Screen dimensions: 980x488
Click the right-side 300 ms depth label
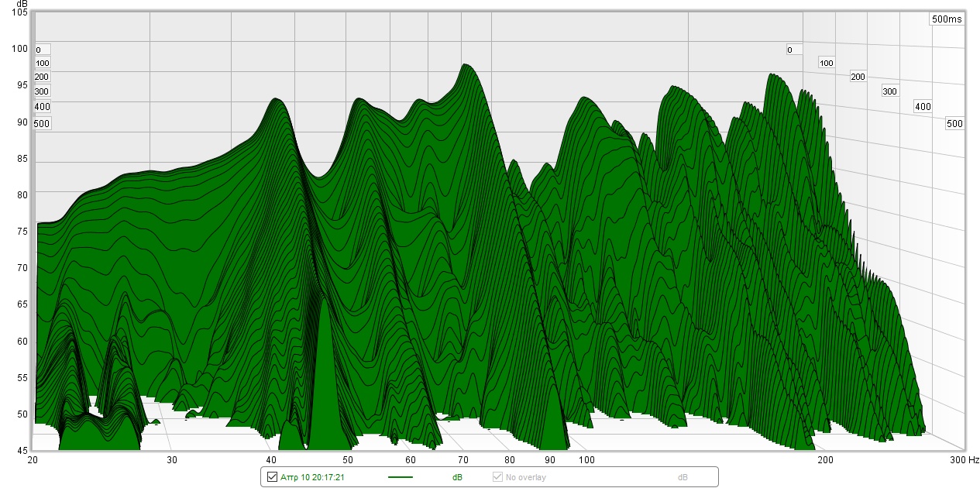point(889,91)
